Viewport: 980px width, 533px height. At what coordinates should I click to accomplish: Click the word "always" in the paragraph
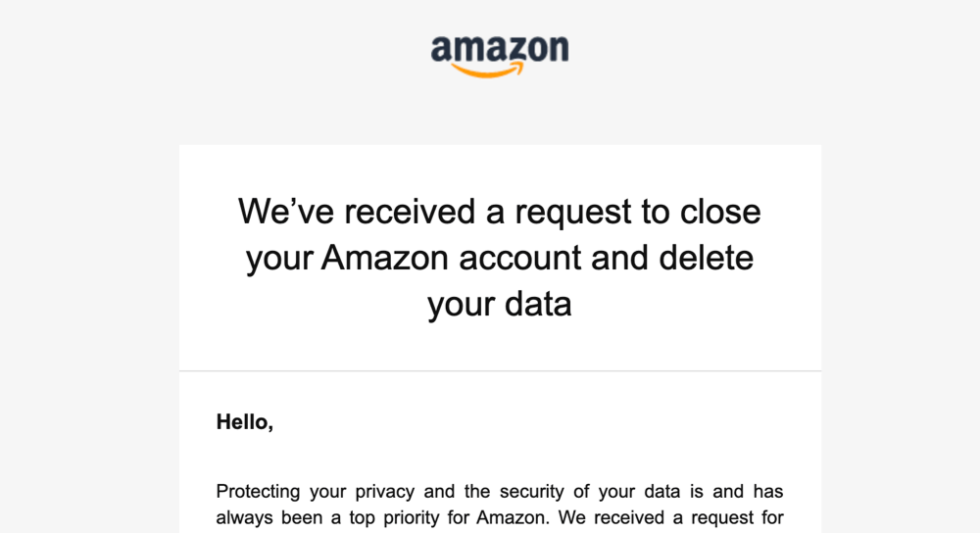click(243, 516)
